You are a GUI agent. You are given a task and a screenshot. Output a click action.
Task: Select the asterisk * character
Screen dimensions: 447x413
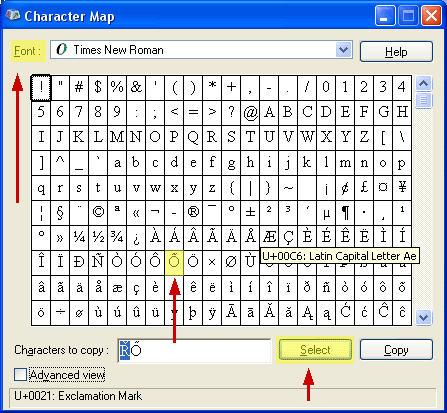(212, 88)
